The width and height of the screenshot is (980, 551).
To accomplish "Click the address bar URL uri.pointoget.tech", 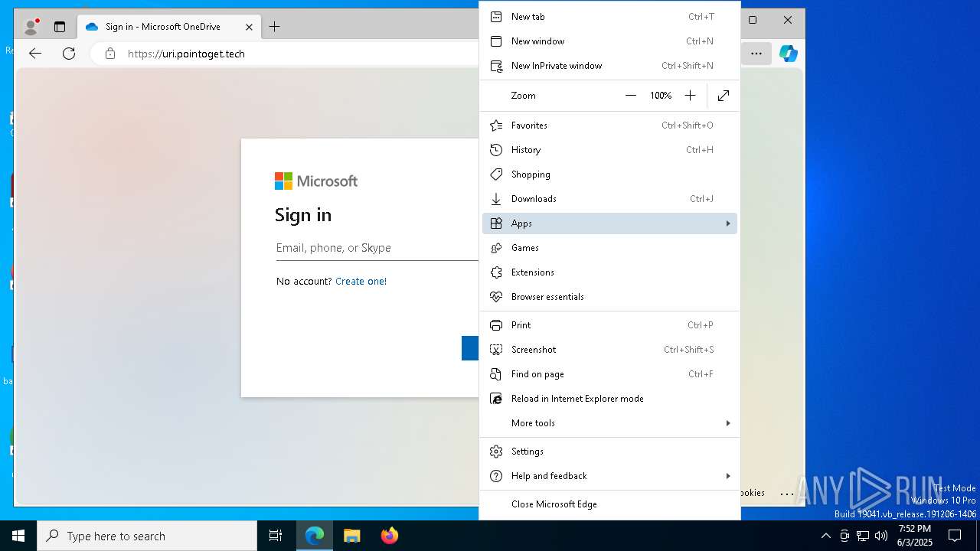I will coord(186,54).
